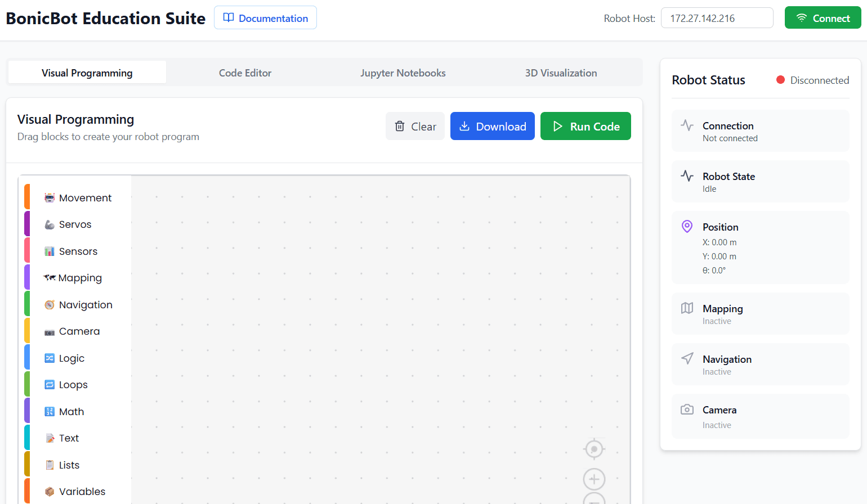Select the Servos category

[x=74, y=224]
